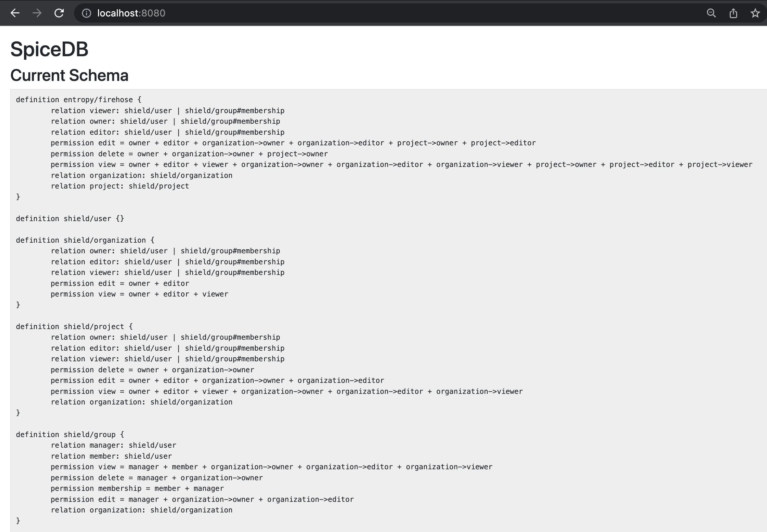Click "permission edit = owner + editor" line
This screenshot has width=767, height=532.
(120, 283)
